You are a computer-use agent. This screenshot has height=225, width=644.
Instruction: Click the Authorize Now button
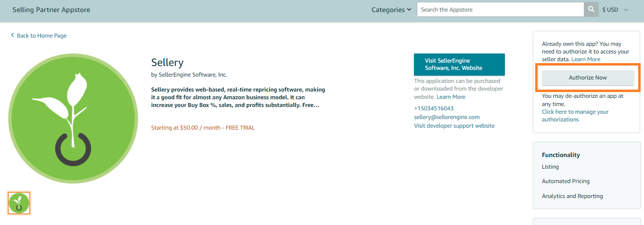[x=588, y=78]
